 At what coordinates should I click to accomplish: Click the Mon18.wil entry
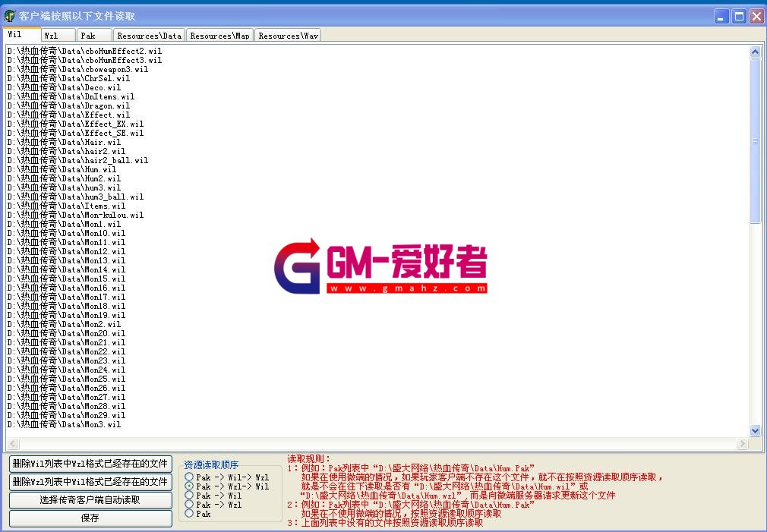67,307
